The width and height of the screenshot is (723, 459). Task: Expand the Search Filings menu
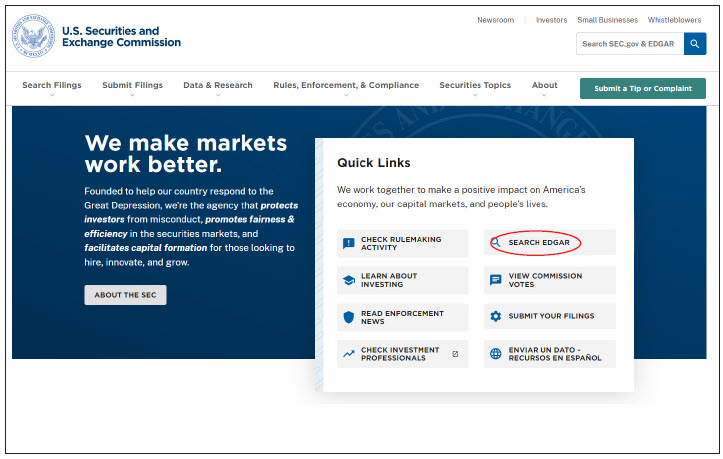click(x=51, y=87)
